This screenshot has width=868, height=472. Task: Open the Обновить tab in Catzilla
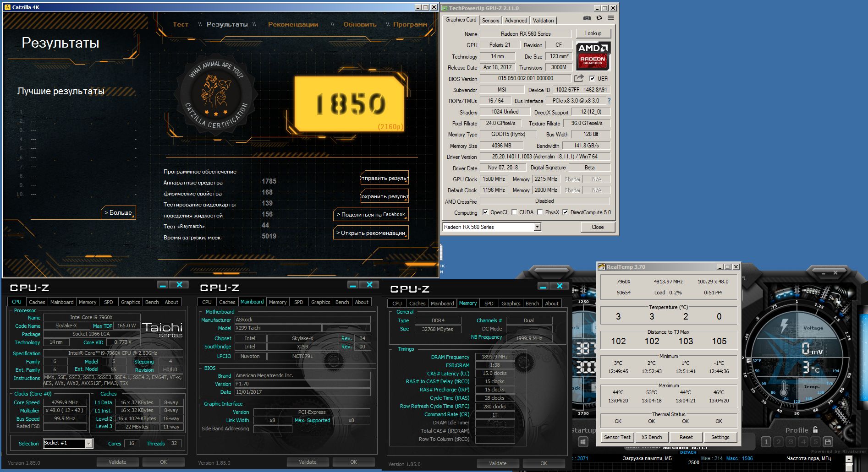pyautogui.click(x=360, y=24)
